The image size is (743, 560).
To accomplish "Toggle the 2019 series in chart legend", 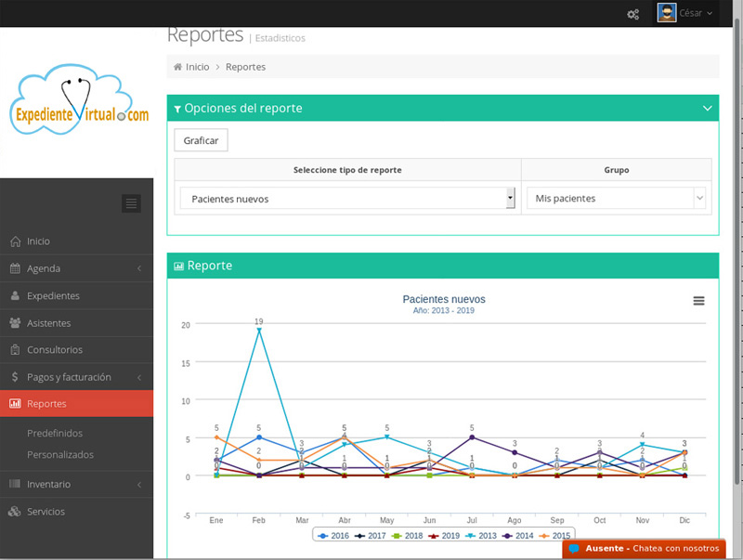I will click(445, 535).
